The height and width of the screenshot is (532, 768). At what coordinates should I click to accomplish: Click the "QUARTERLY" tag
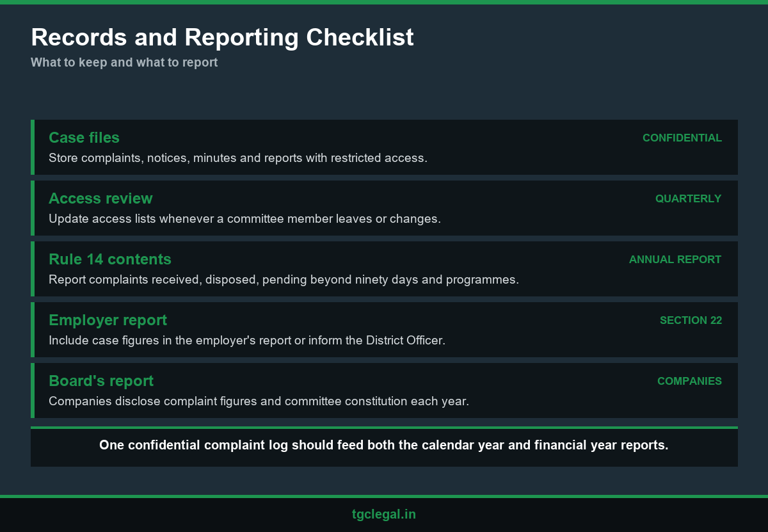coord(688,198)
